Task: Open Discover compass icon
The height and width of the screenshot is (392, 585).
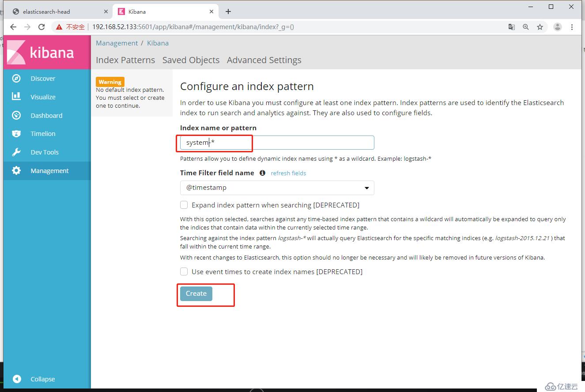Action: point(16,79)
